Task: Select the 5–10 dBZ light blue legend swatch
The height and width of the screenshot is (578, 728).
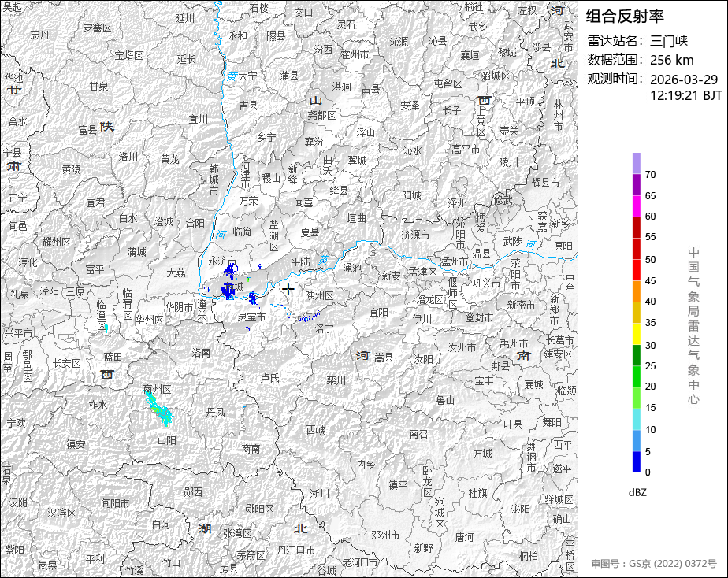Action: point(636,441)
